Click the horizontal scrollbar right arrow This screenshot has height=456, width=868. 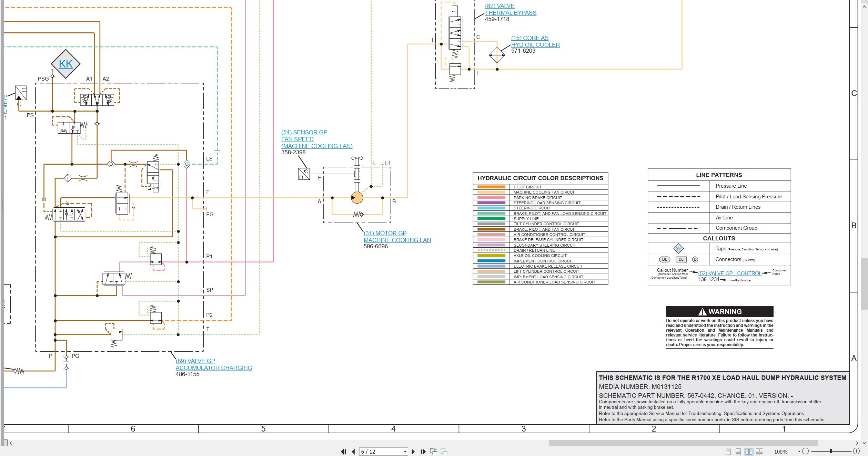click(x=857, y=443)
